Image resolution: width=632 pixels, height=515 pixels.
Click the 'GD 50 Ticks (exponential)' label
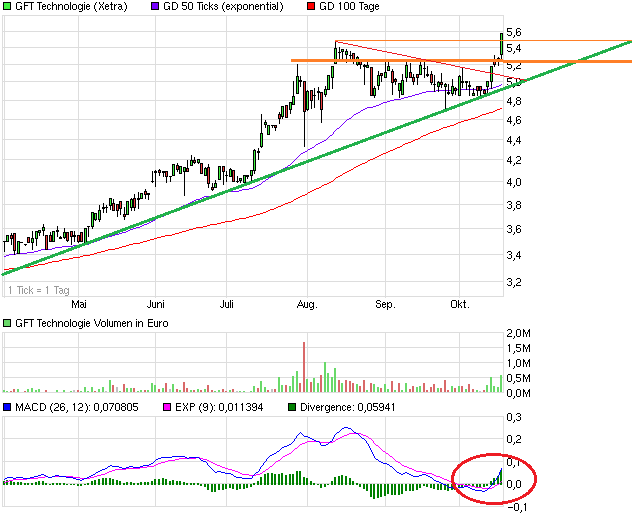pos(223,6)
